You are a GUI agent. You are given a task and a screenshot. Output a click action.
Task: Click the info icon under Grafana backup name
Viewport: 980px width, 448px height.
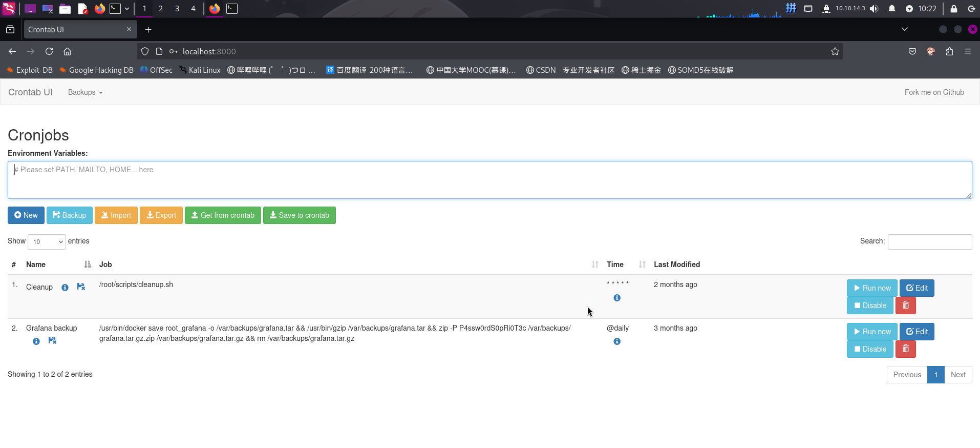[x=36, y=341]
